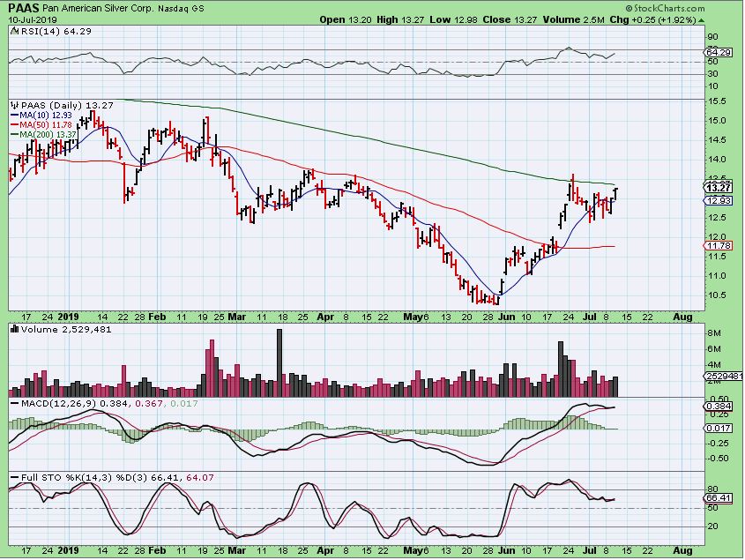Click the Jun label on the bottom date axis
Viewport: 745px width, 560px height.
(506, 550)
